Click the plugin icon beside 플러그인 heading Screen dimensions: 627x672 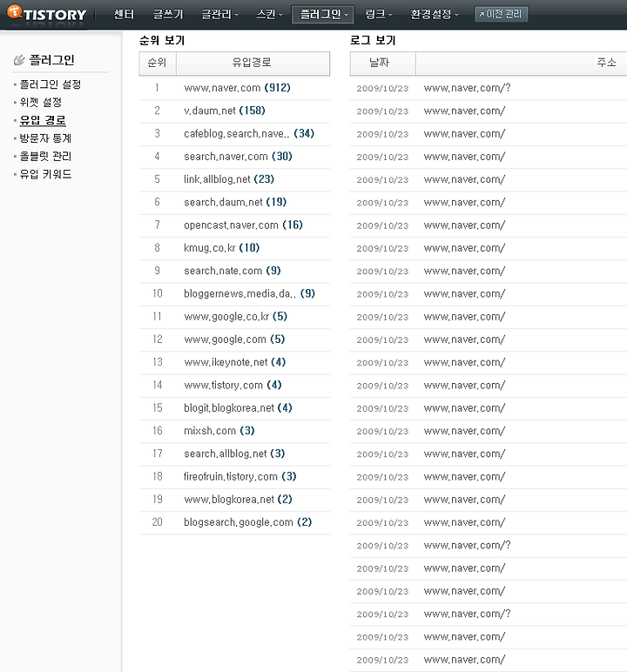click(x=19, y=60)
